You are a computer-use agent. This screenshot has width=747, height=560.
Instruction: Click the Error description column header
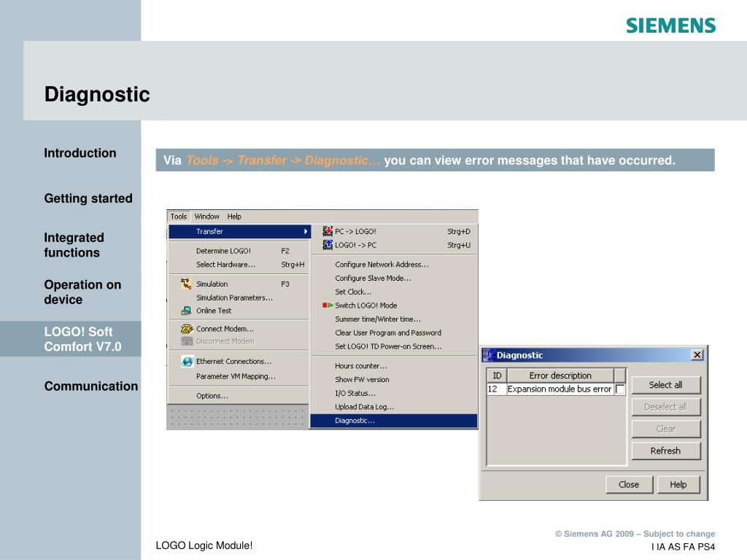[560, 376]
